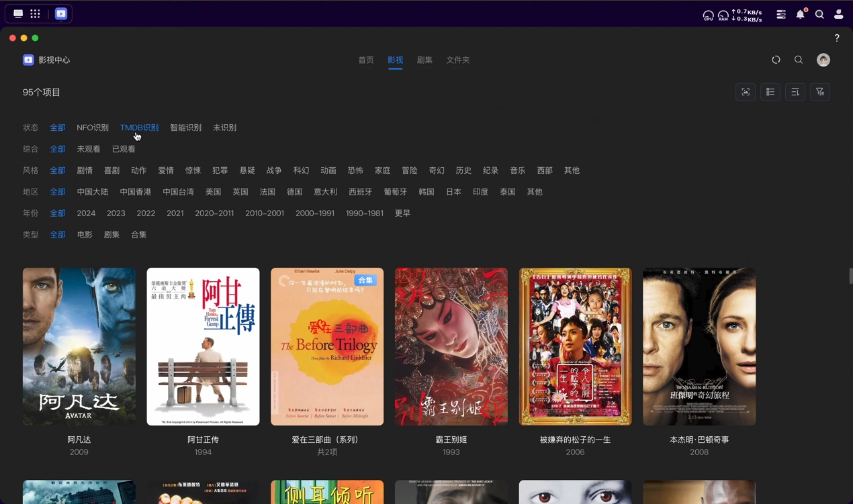This screenshot has width=853, height=504.
Task: Click the poster view mode icon
Action: [746, 92]
